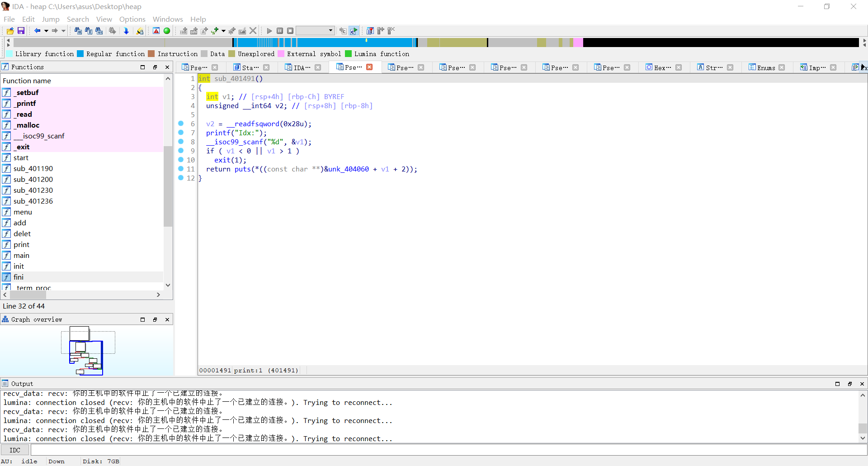Click the gray asterisk toolbar icon
Viewport: 868px width, 466px height.
232,31
